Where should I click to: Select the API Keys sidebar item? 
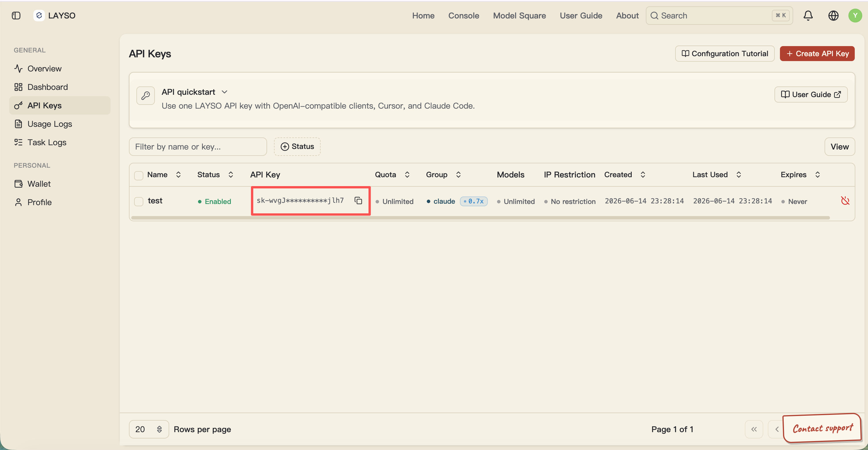tap(60, 105)
